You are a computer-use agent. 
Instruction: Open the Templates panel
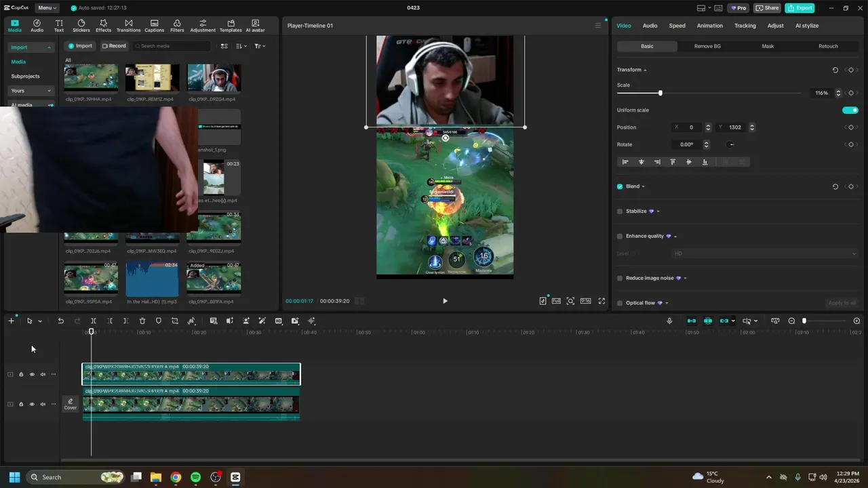click(231, 26)
